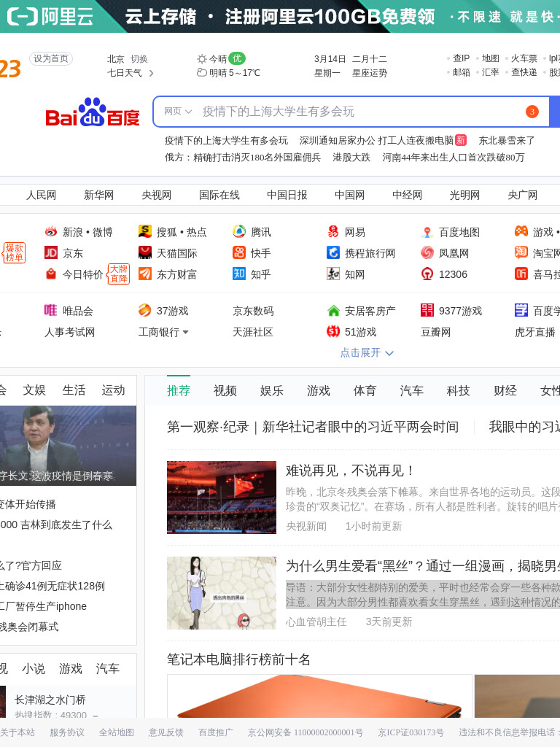Screen dimensions: 560x747
Task: Click the Ximalaya 喜马拉雅 icon
Action: [x=521, y=274]
